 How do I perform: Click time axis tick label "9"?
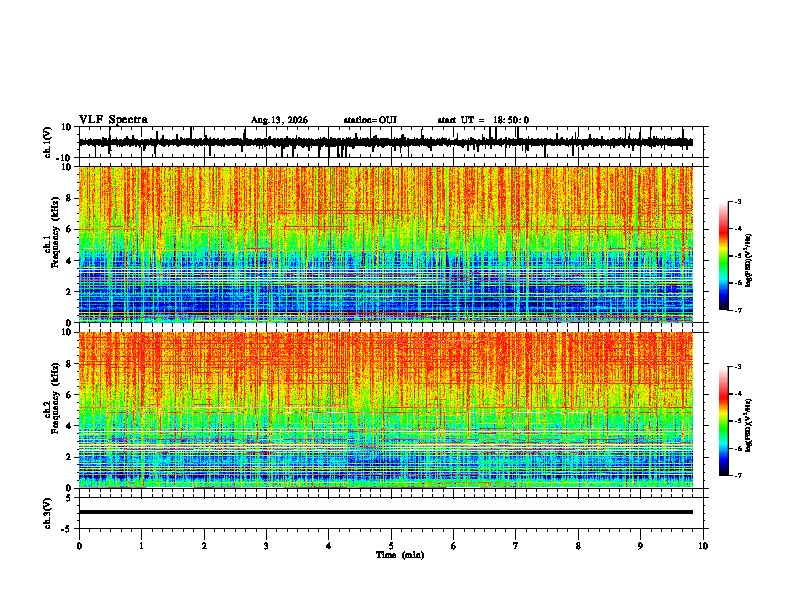pyautogui.click(x=640, y=546)
